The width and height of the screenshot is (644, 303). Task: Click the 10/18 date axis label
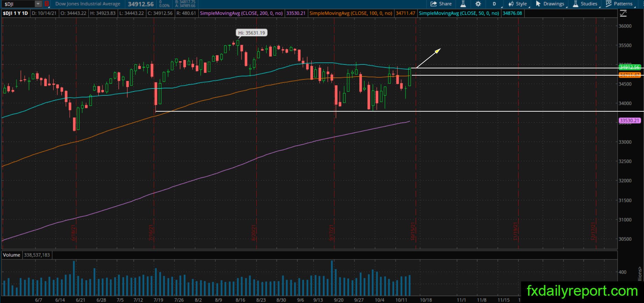point(426,300)
